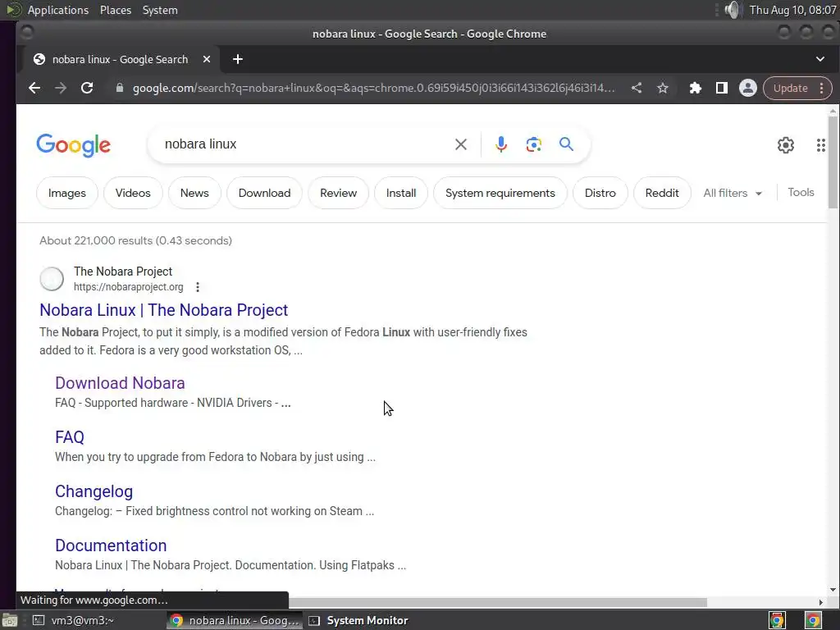This screenshot has height=630, width=840.
Task: Click the padlock site info icon
Action: [120, 88]
